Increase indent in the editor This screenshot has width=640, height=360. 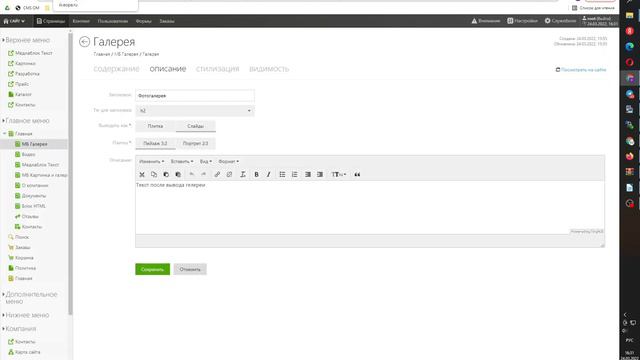pos(320,175)
